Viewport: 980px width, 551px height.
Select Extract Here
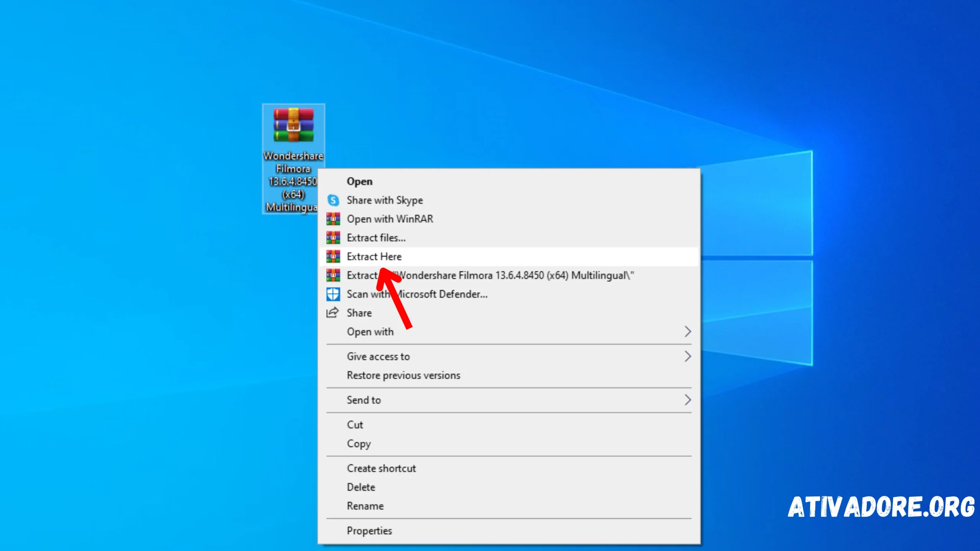coord(509,257)
